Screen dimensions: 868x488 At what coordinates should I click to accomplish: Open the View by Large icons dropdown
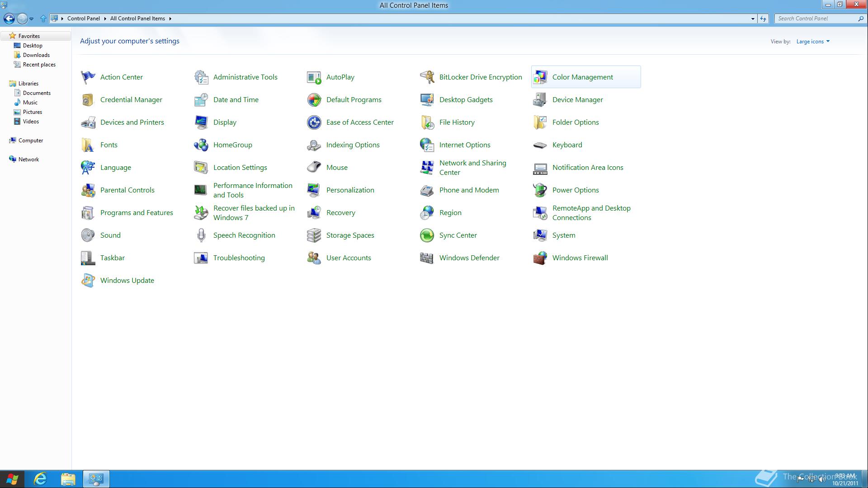pyautogui.click(x=812, y=42)
